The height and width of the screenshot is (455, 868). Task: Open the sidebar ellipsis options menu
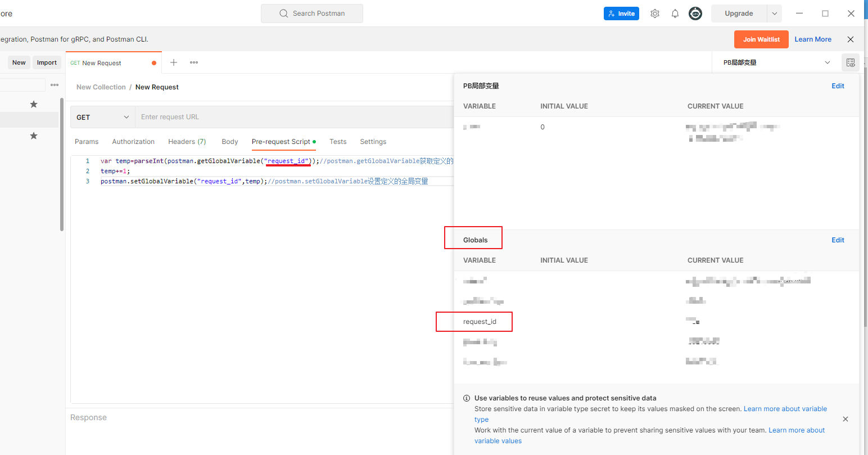(x=55, y=85)
